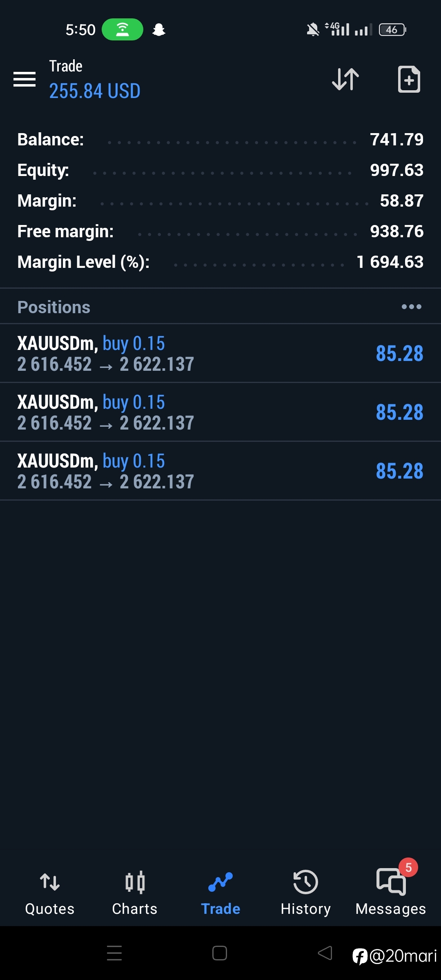441x980 pixels.
Task: Tap the Margin Level (%) row
Action: coord(220,262)
